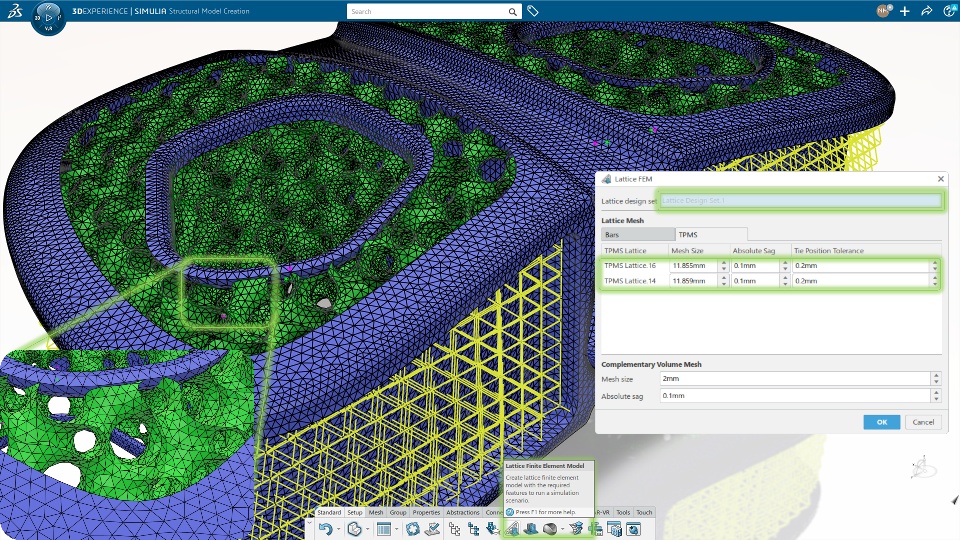Confirm with the OK button
960x540 pixels.
click(x=882, y=422)
